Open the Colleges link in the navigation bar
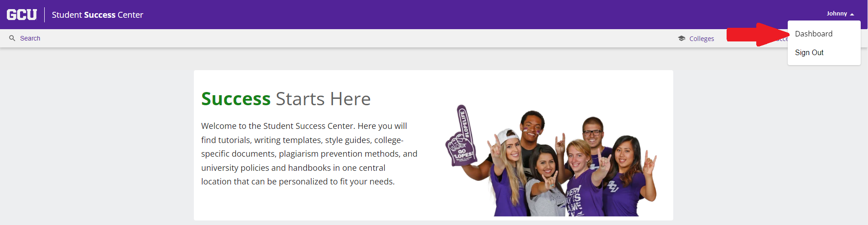The width and height of the screenshot is (868, 225). [x=702, y=39]
